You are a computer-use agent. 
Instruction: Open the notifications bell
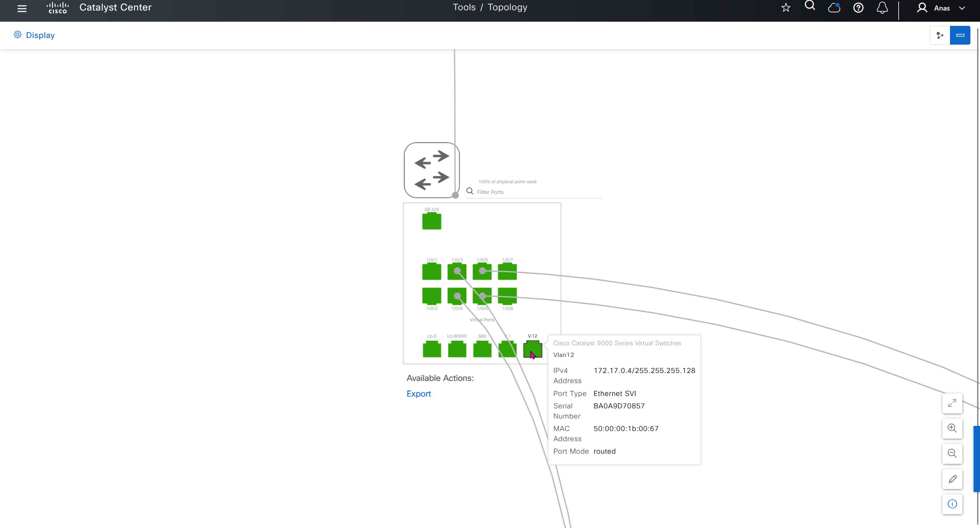point(882,8)
